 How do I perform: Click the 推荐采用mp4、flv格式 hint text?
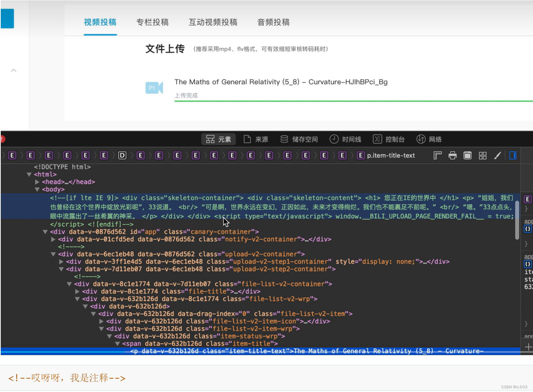pyautogui.click(x=261, y=49)
